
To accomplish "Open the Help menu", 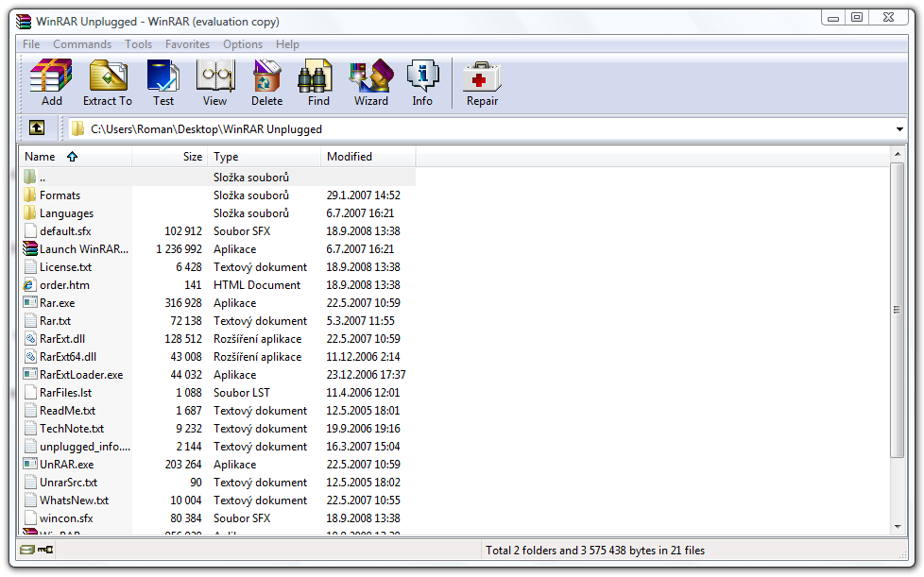I will pos(287,44).
